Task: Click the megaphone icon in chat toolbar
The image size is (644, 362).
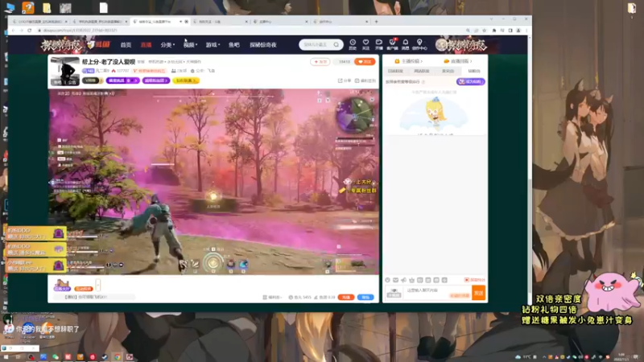Action: tap(404, 280)
